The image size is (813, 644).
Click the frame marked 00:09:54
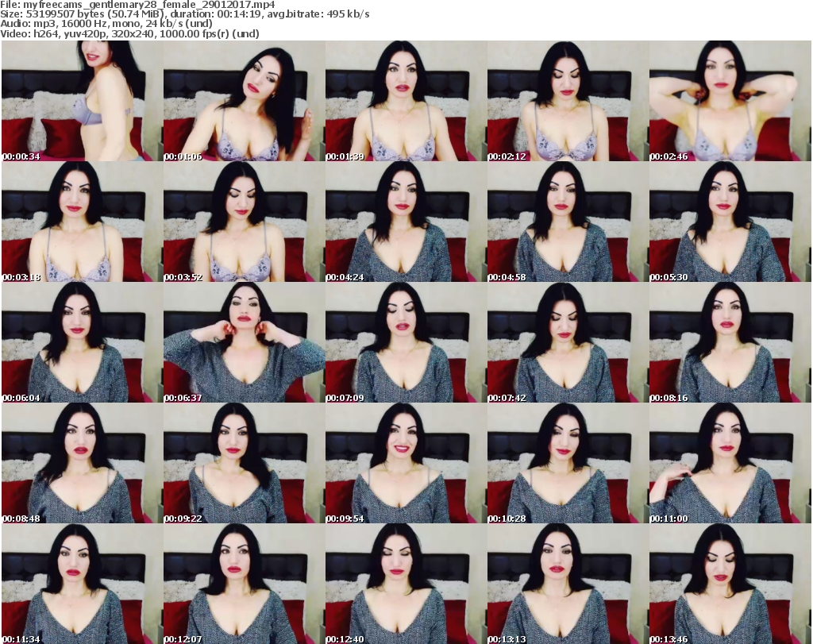click(406, 463)
